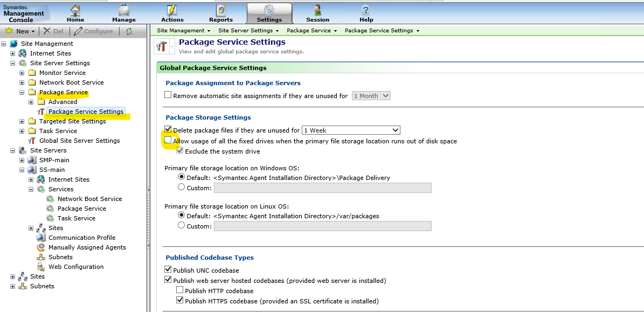
Task: Click the New button in tree toolbar
Action: [x=20, y=31]
